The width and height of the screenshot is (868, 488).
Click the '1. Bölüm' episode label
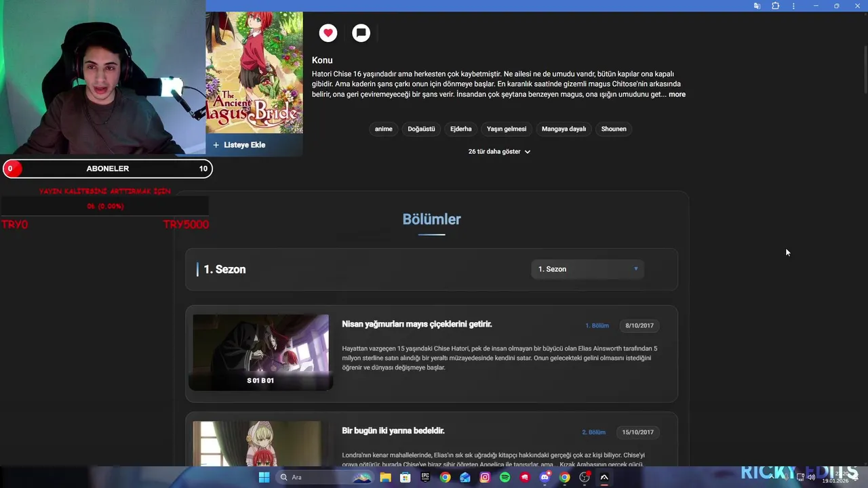[597, 325]
